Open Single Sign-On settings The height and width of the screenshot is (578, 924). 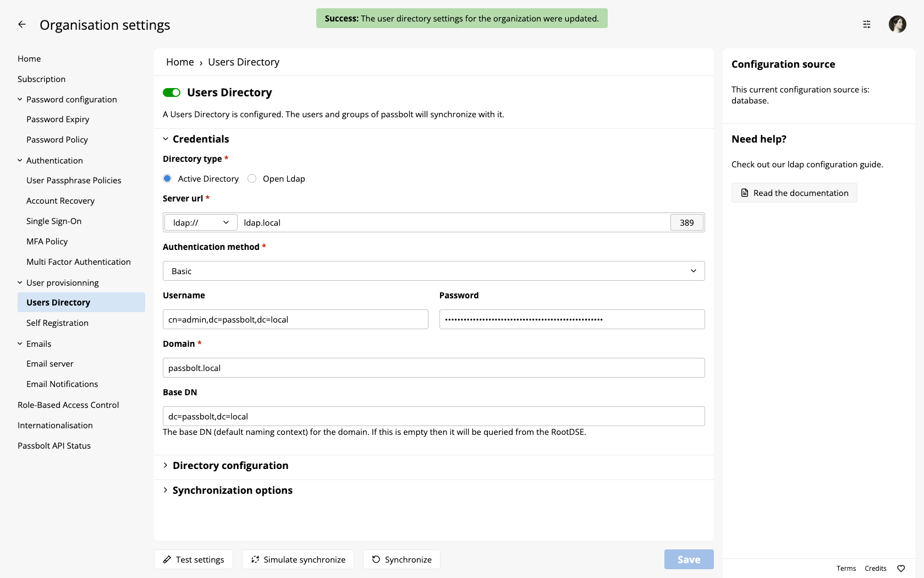tap(54, 221)
